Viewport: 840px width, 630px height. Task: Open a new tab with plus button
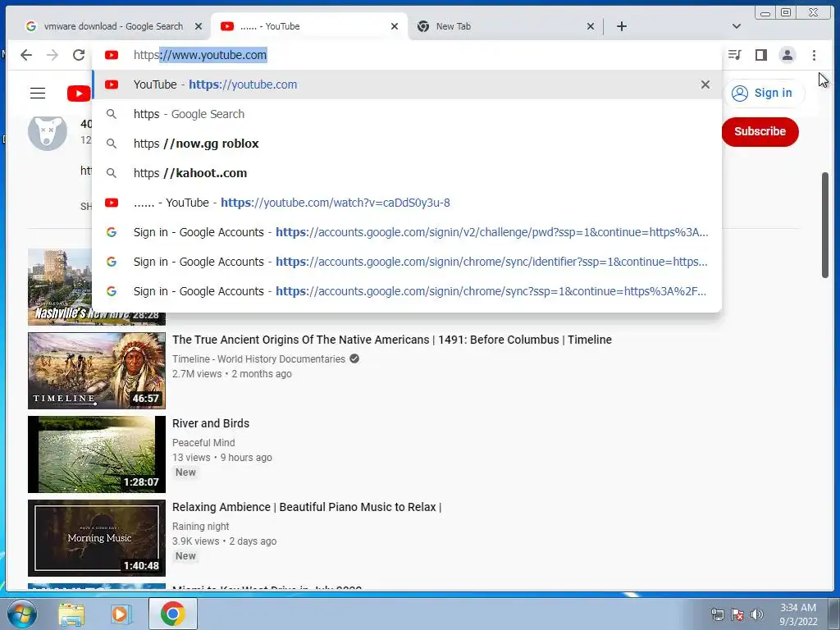(x=622, y=26)
